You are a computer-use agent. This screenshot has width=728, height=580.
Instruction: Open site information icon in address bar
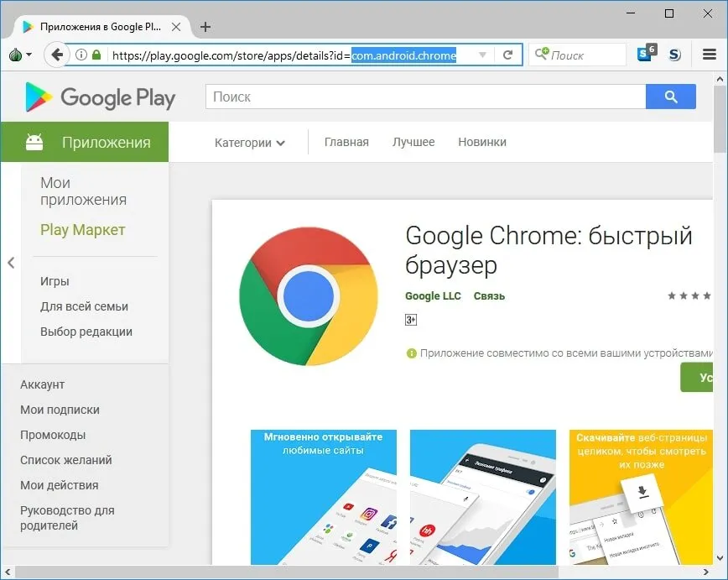[x=81, y=55]
